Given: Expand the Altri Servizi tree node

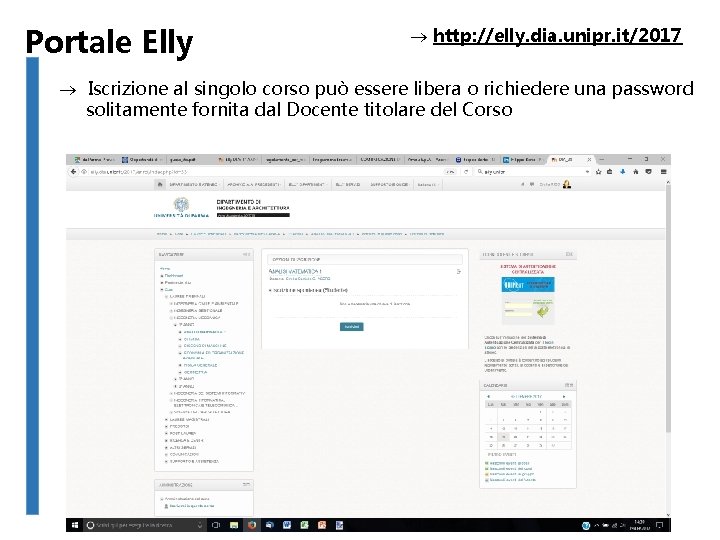Looking at the screenshot, I should (x=167, y=447).
